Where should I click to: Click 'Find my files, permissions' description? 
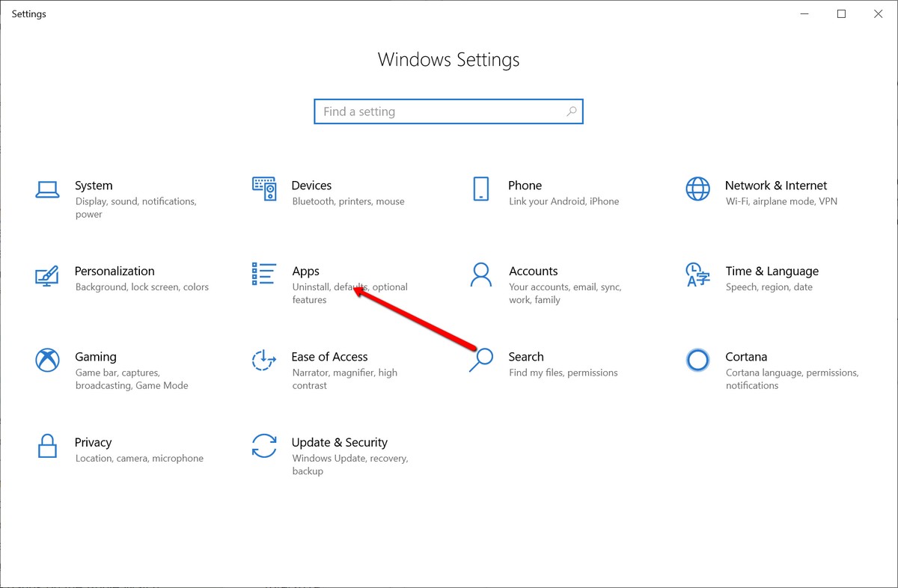coord(563,373)
